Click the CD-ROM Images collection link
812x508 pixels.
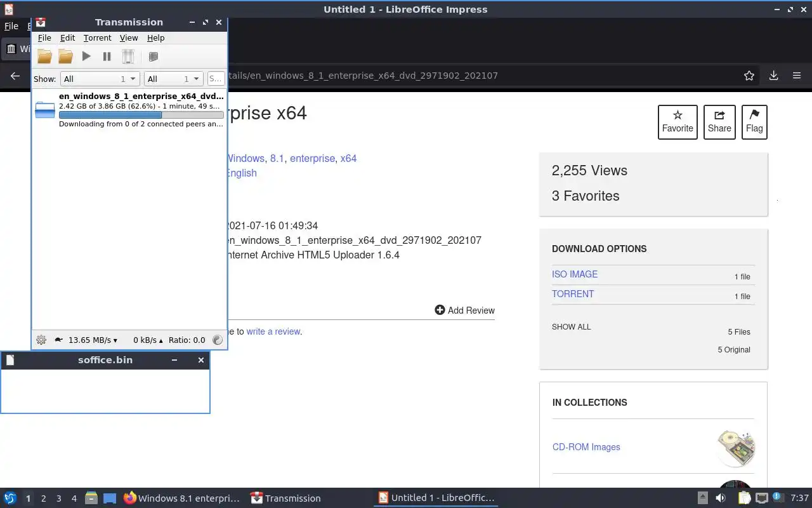(586, 447)
